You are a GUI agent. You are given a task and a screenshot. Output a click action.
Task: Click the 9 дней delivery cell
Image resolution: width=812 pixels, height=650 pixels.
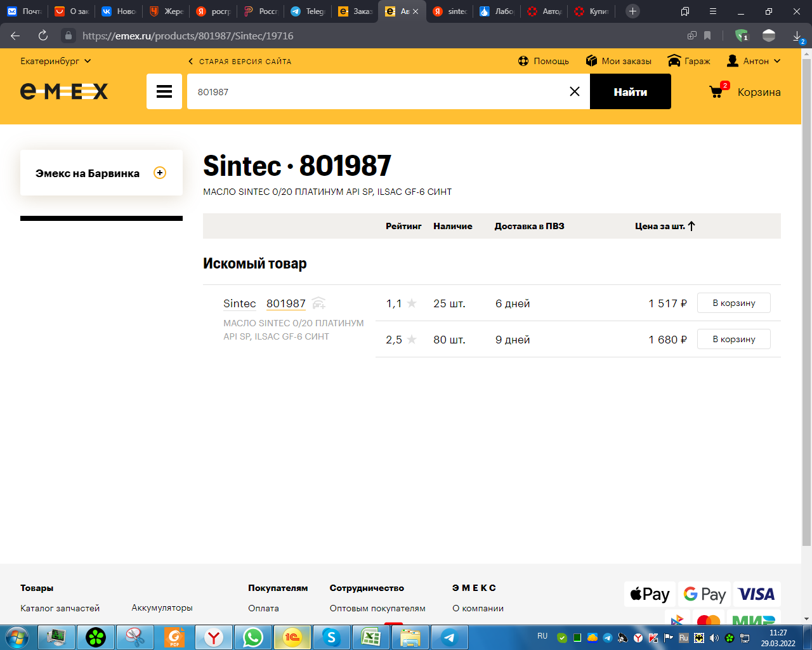[x=513, y=340]
